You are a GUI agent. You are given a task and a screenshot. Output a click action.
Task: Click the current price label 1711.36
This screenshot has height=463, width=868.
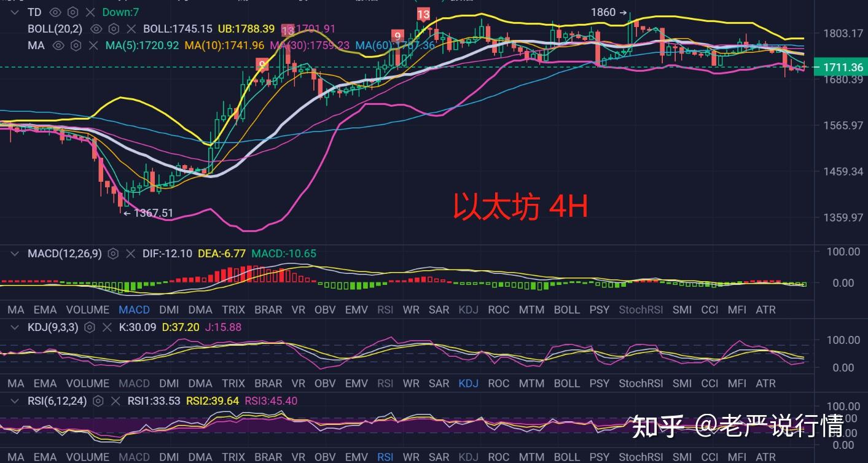click(840, 68)
